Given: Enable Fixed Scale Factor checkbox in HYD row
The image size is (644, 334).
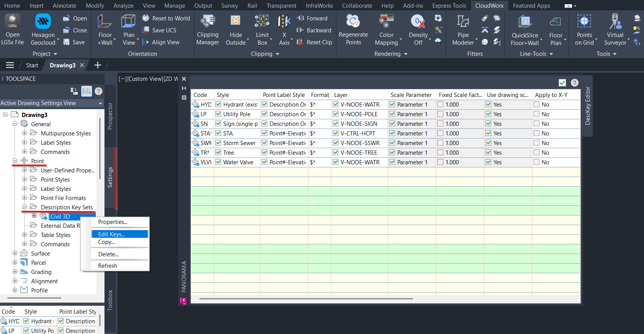Looking at the screenshot, I should click(x=440, y=104).
